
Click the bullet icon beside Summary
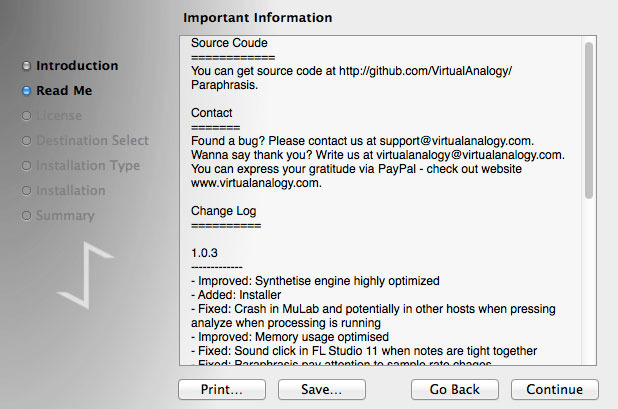tap(26, 215)
